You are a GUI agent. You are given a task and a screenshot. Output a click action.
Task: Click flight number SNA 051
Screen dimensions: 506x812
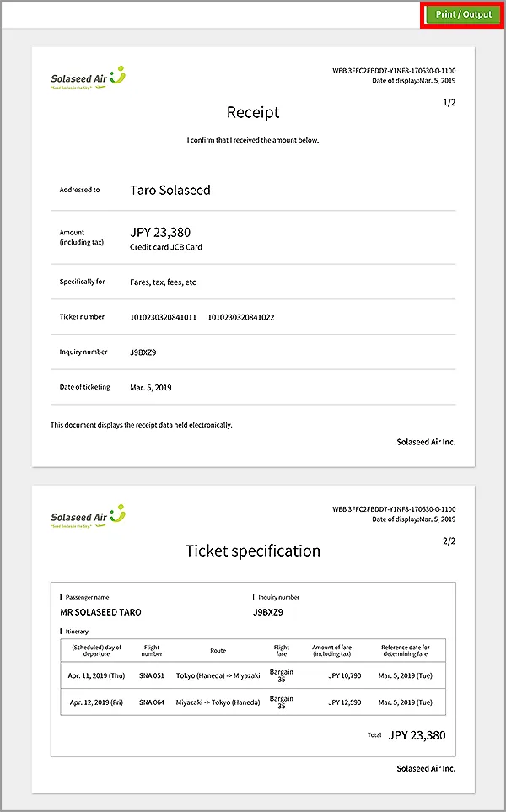pos(152,676)
